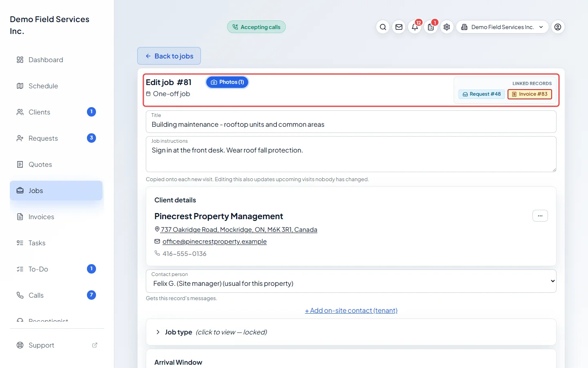Open the client details three-dot menu
Image resolution: width=588 pixels, height=368 pixels.
pyautogui.click(x=540, y=216)
